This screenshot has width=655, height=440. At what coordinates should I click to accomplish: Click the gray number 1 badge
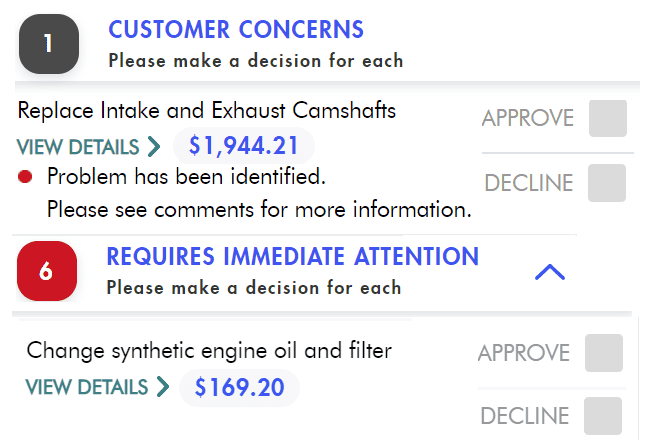[48, 44]
